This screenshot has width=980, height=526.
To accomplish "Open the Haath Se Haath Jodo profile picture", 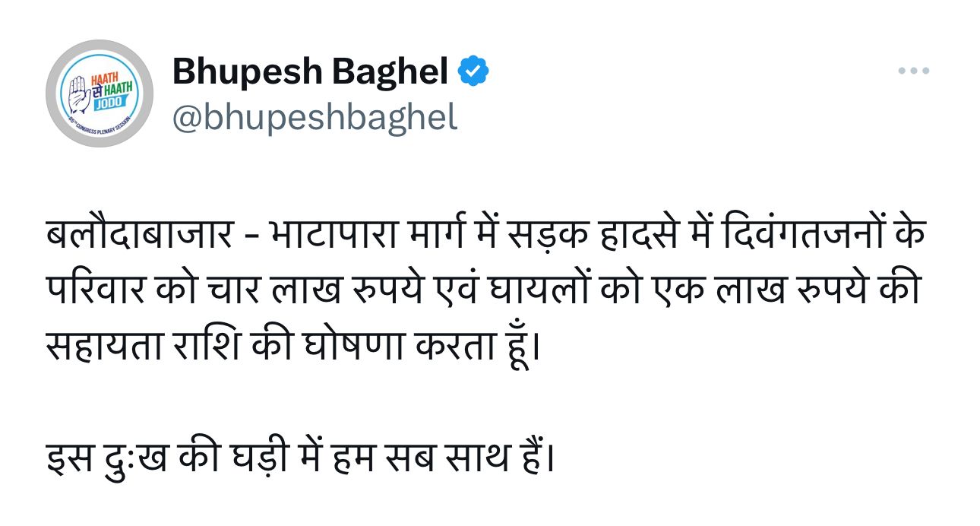I will [100, 93].
